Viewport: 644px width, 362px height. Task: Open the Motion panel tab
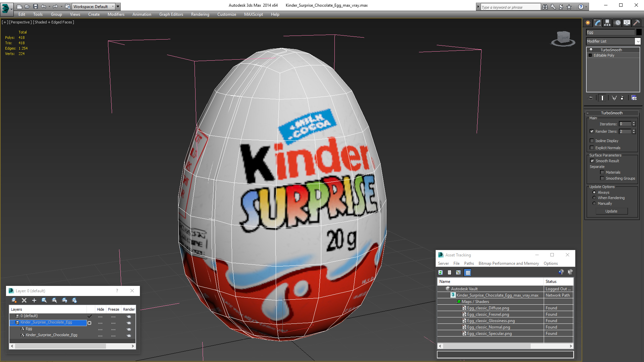[x=617, y=23]
